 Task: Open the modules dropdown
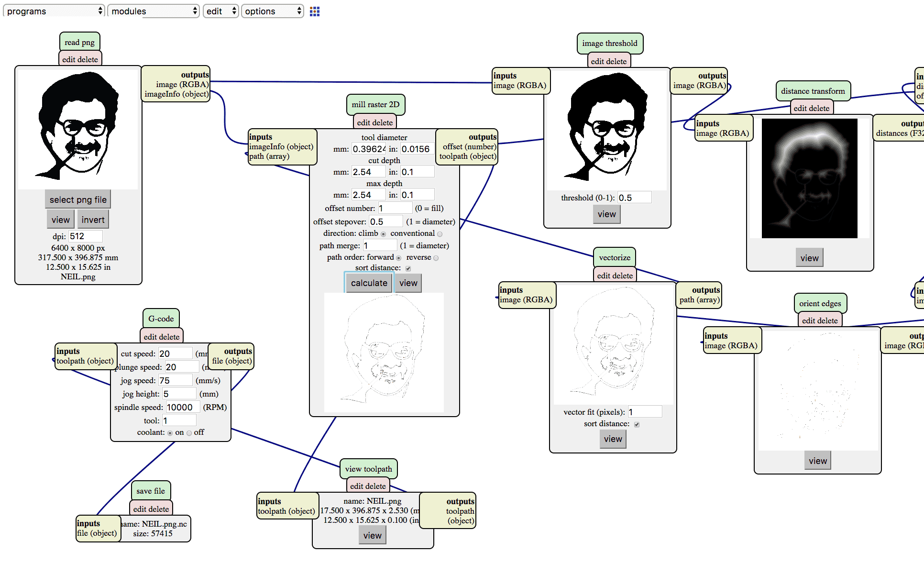(x=154, y=11)
